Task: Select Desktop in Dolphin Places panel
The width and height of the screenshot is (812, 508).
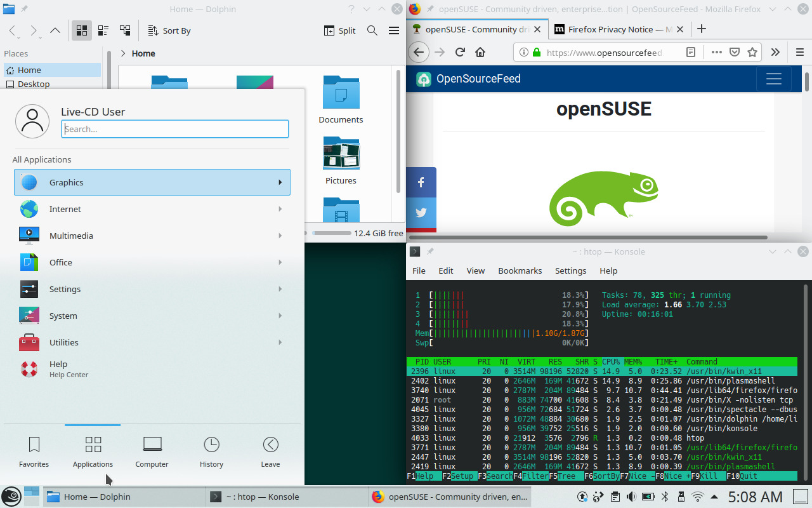Action: tap(52, 84)
